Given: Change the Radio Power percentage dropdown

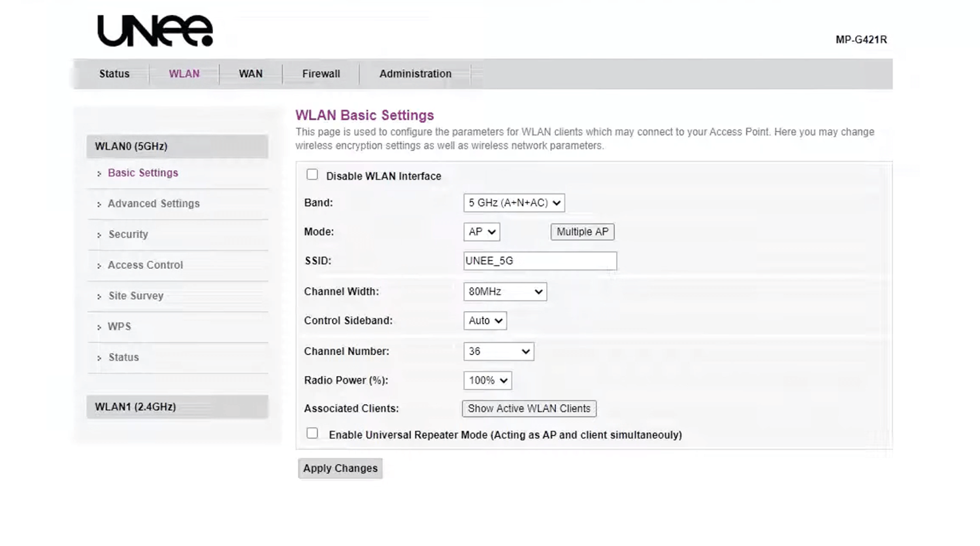Looking at the screenshot, I should coord(487,381).
